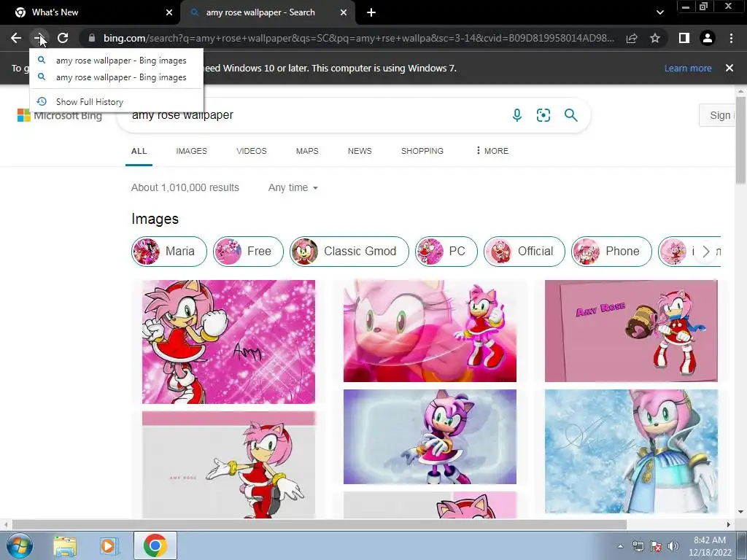Open a new tab with plus button
The height and width of the screenshot is (560, 747).
coord(371,12)
